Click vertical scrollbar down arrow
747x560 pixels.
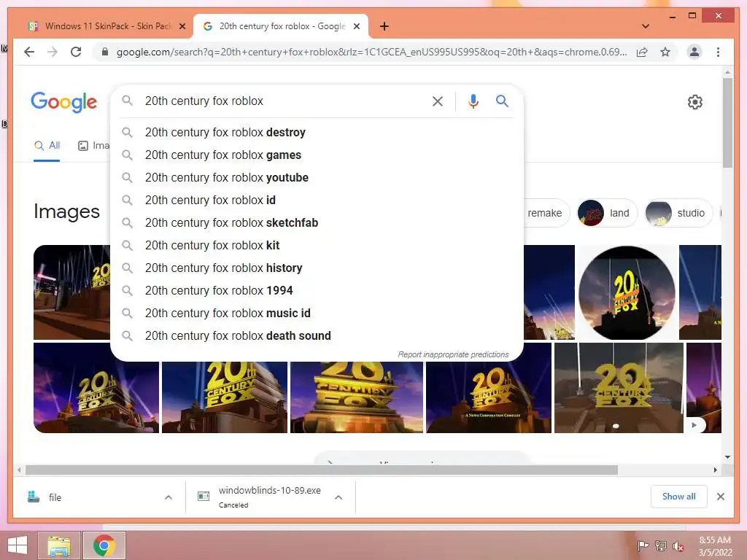[x=727, y=457]
